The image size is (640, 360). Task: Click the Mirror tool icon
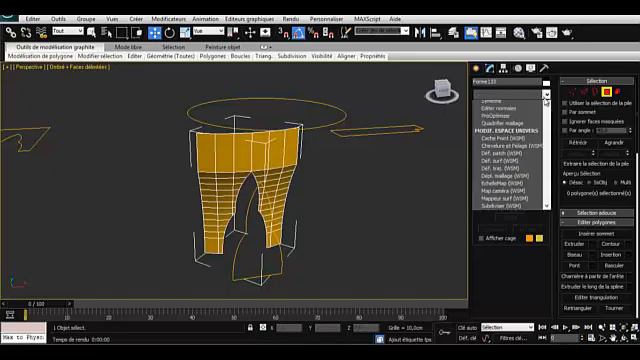[420, 32]
